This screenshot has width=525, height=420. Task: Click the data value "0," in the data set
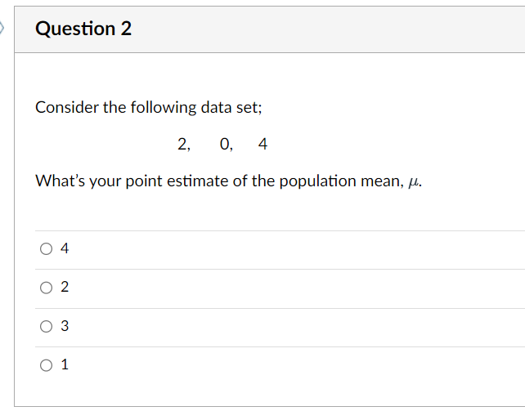tap(227, 145)
